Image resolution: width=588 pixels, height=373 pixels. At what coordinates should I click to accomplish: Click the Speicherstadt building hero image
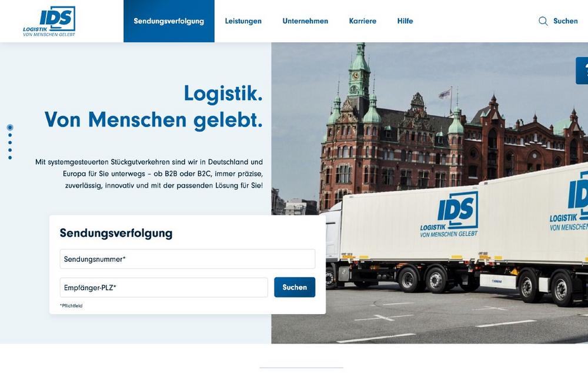(x=430, y=193)
